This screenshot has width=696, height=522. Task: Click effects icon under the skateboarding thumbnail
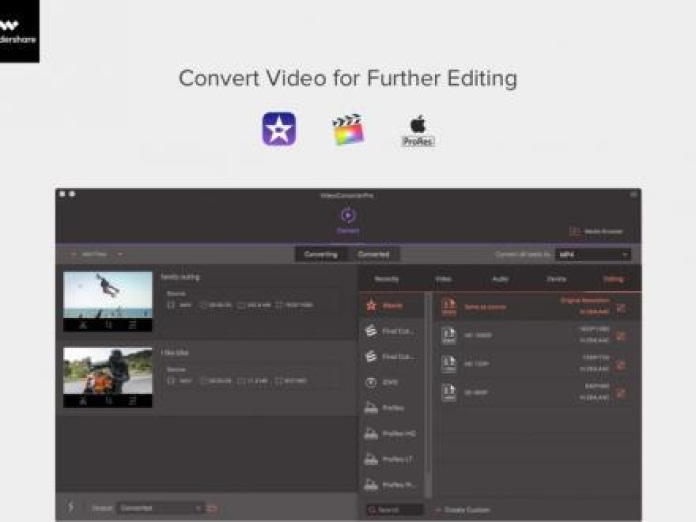pyautogui.click(x=132, y=325)
